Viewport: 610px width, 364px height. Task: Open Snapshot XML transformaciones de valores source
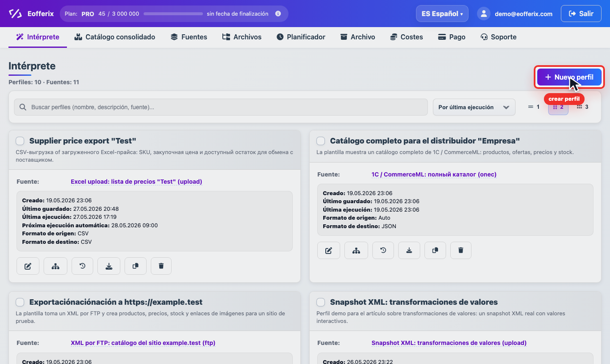[x=449, y=343]
